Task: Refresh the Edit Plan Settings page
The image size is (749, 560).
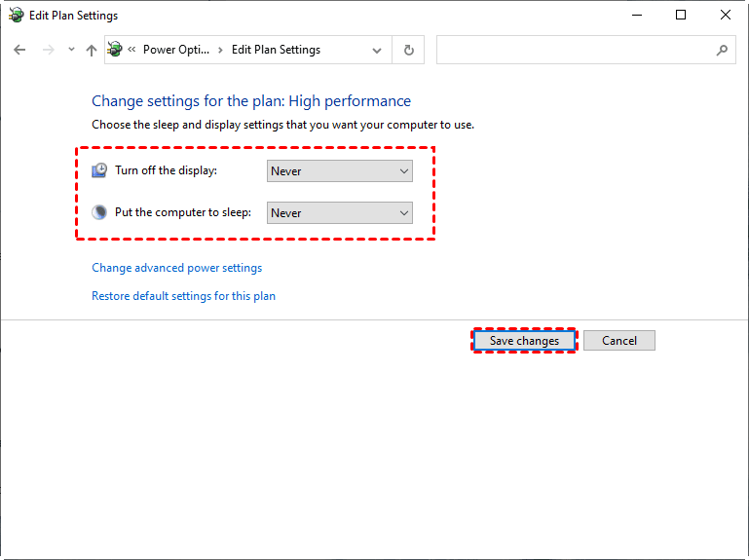Action: 408,50
